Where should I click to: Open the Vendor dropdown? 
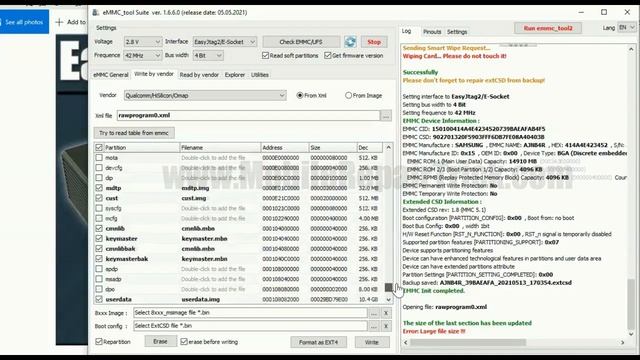[x=204, y=96]
